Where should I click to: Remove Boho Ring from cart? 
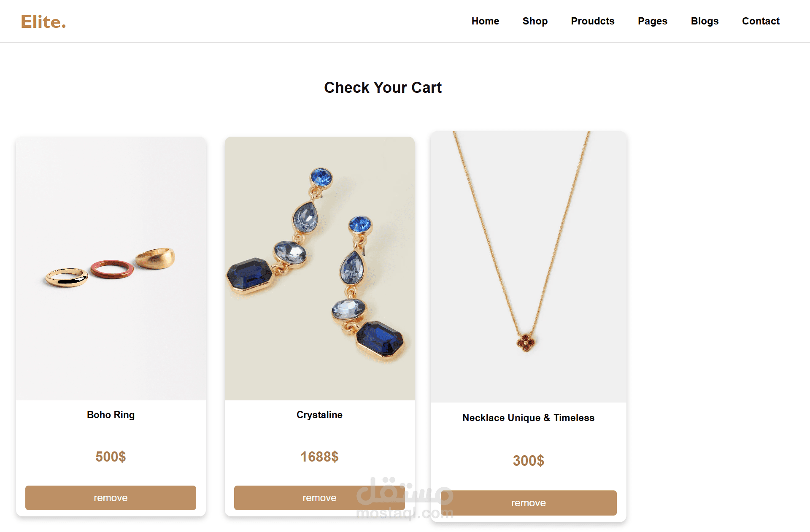[111, 498]
